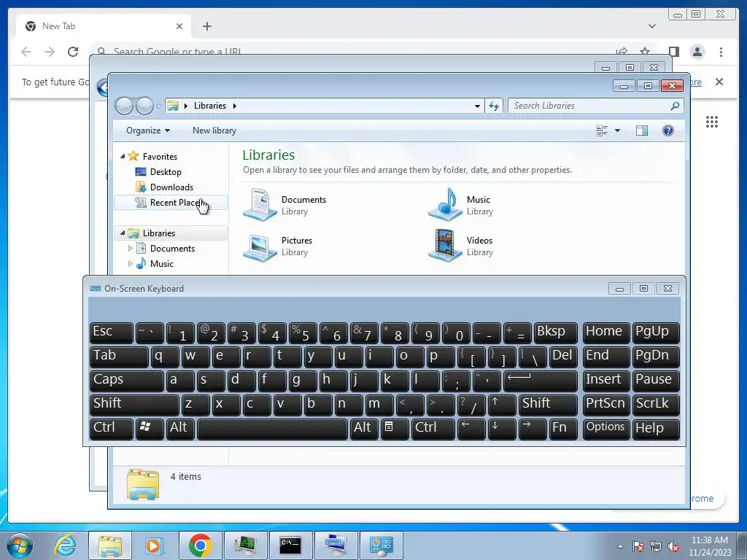The height and width of the screenshot is (560, 747).
Task: Click the Esc key on On-Screen Keyboard
Action: [112, 332]
